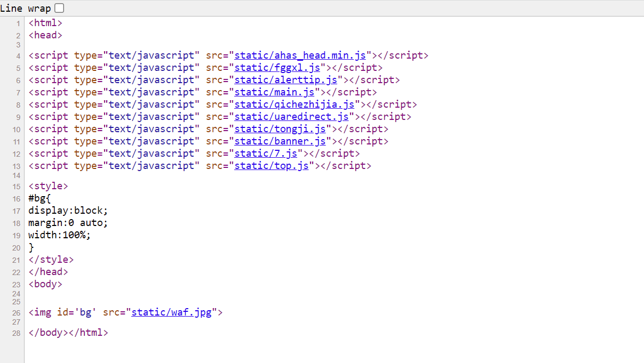Viewport: 644px width, 363px height.
Task: Click the closing </style> tag
Action: (x=51, y=260)
